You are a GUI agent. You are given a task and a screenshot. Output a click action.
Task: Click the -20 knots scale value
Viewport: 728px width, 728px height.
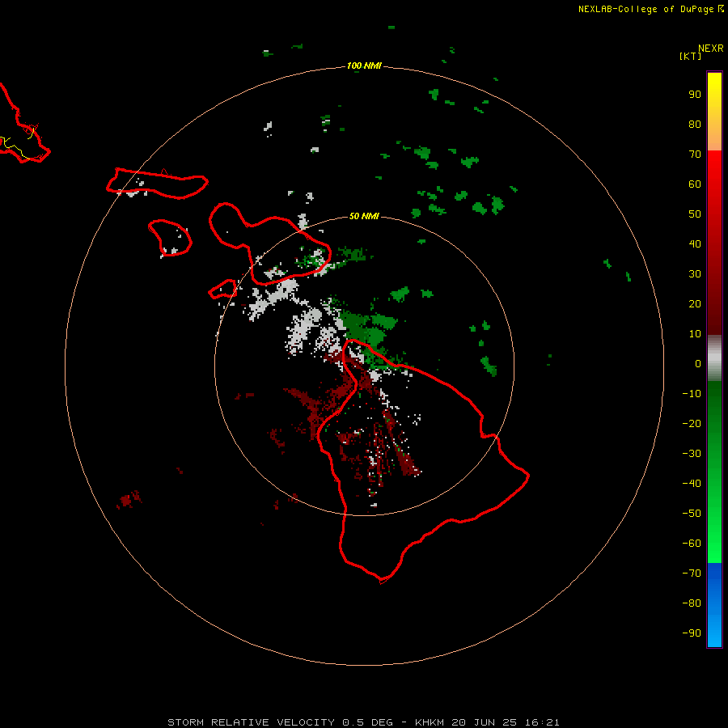click(x=692, y=423)
